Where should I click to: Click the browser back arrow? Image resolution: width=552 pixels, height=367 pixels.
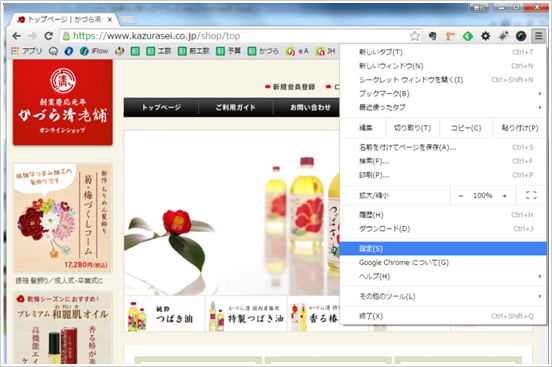point(16,36)
